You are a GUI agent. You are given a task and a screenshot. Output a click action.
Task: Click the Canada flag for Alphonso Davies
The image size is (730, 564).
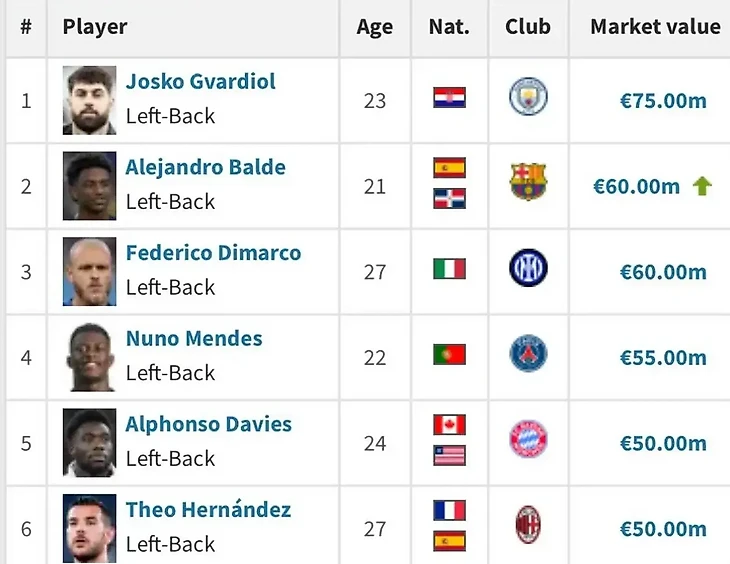449,425
